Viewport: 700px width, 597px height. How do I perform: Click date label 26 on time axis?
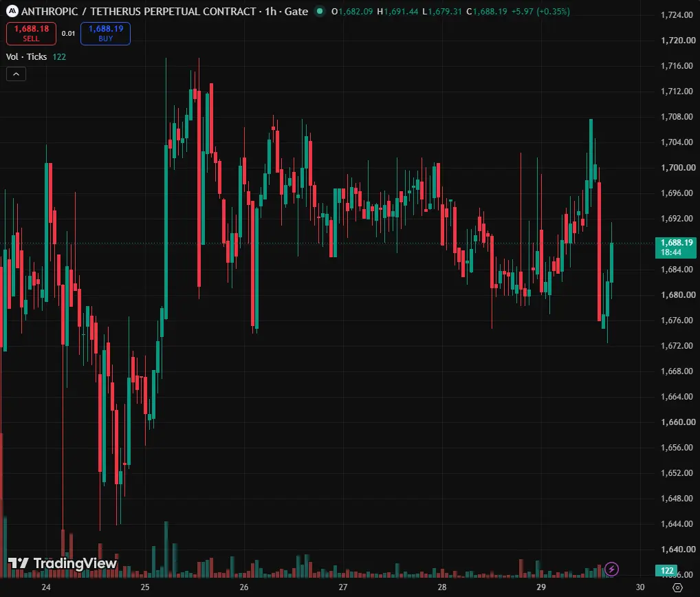point(243,587)
